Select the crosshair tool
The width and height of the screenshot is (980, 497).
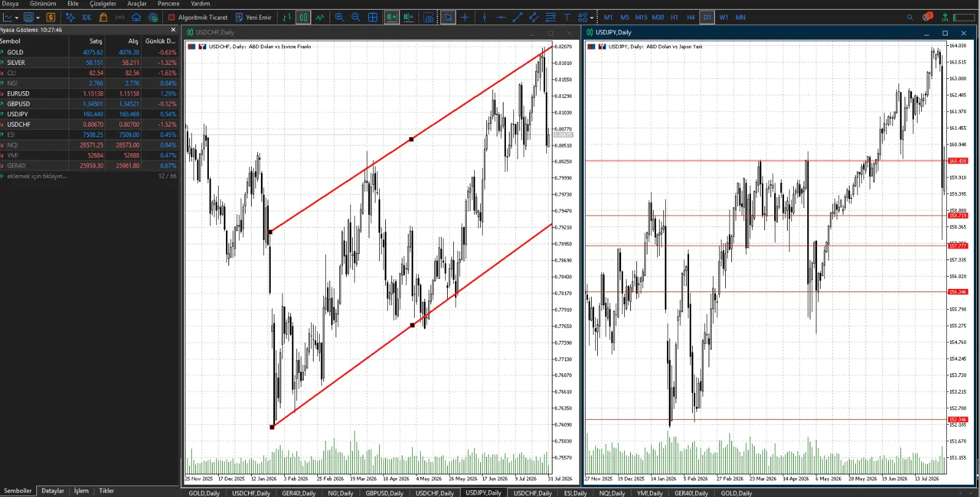tap(465, 17)
